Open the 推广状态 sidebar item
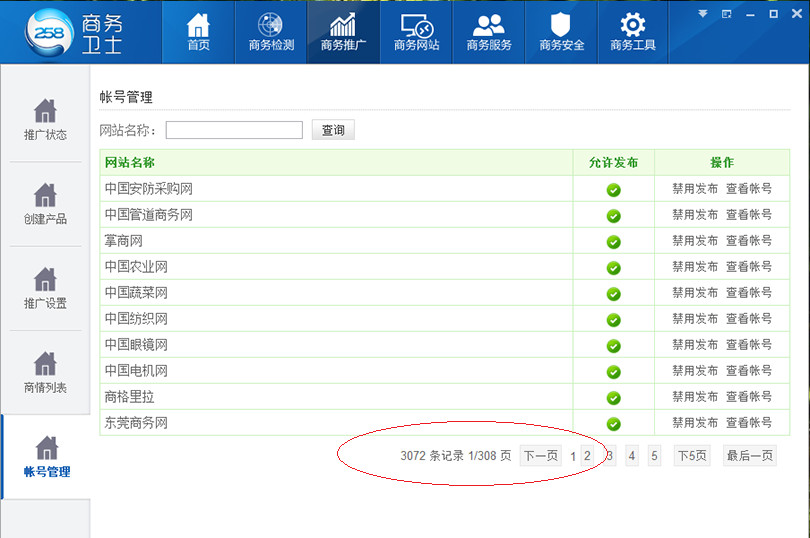Viewport: 810px width, 538px height. [x=45, y=120]
